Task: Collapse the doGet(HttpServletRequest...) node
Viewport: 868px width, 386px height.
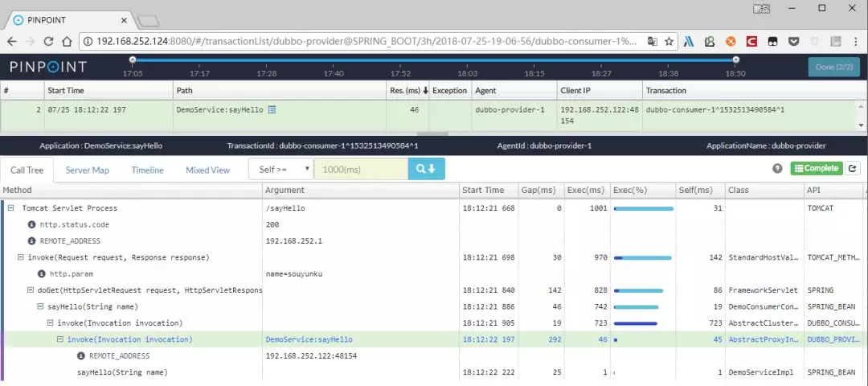Action: 31,290
